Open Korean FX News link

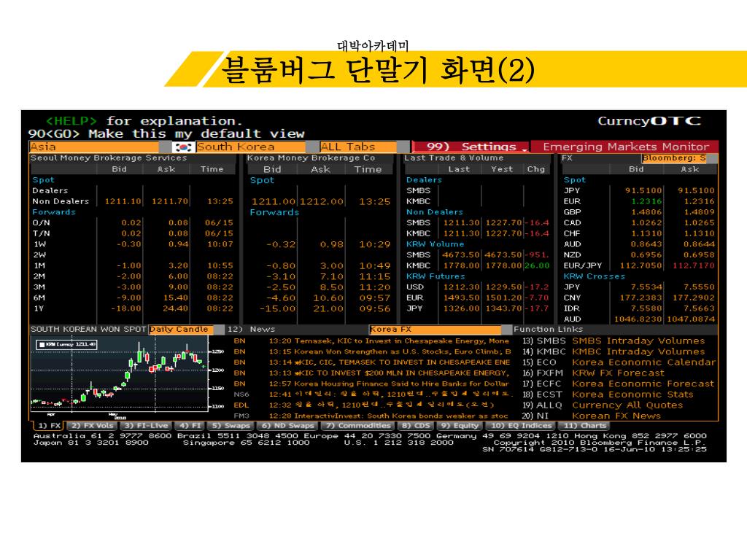point(616,416)
